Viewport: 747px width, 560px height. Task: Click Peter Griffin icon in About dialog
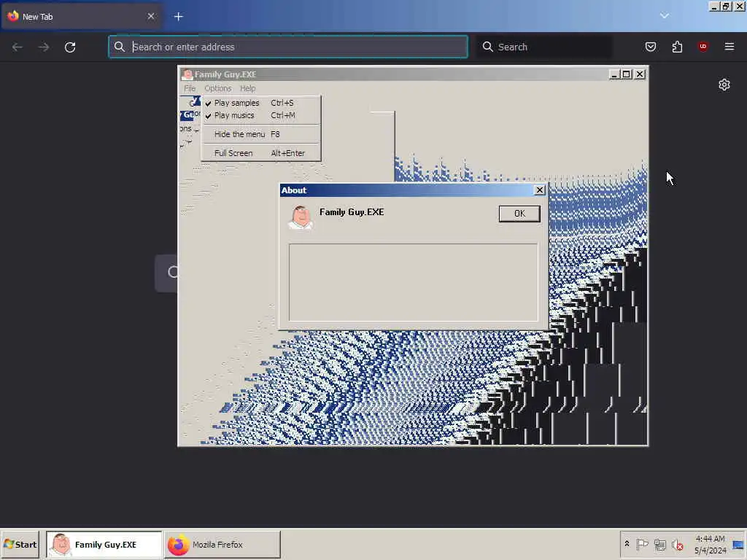(301, 217)
